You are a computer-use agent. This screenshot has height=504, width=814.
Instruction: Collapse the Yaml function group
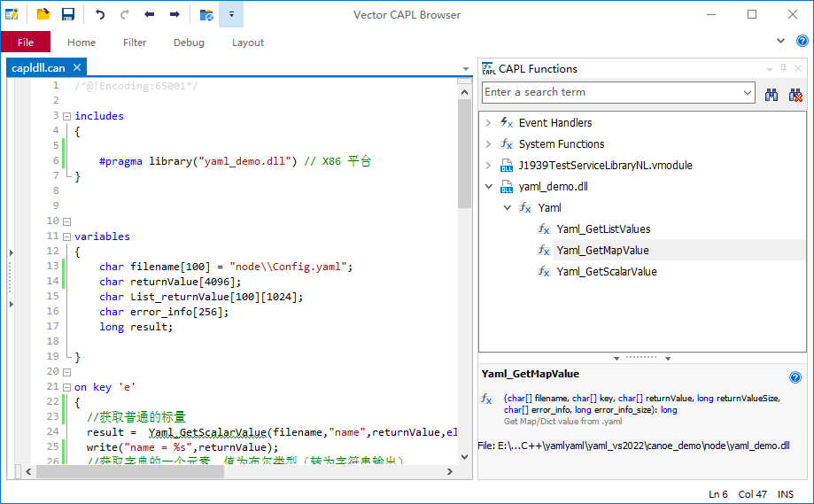pos(508,207)
